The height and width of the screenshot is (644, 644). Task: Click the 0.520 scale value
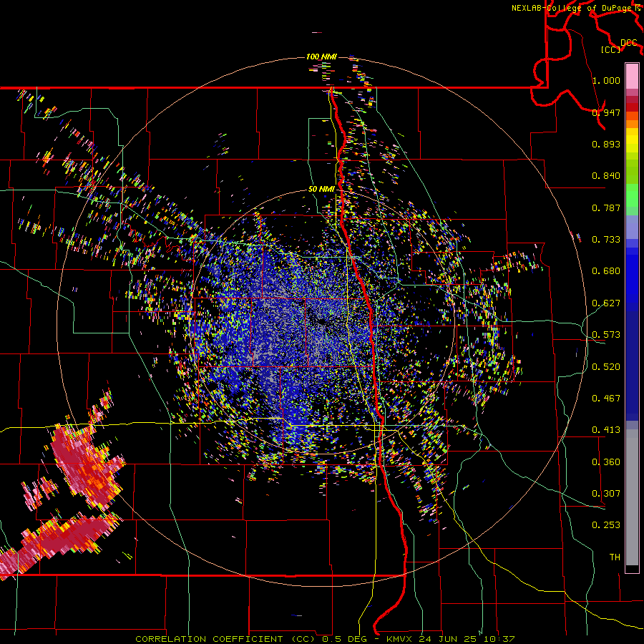coord(606,367)
